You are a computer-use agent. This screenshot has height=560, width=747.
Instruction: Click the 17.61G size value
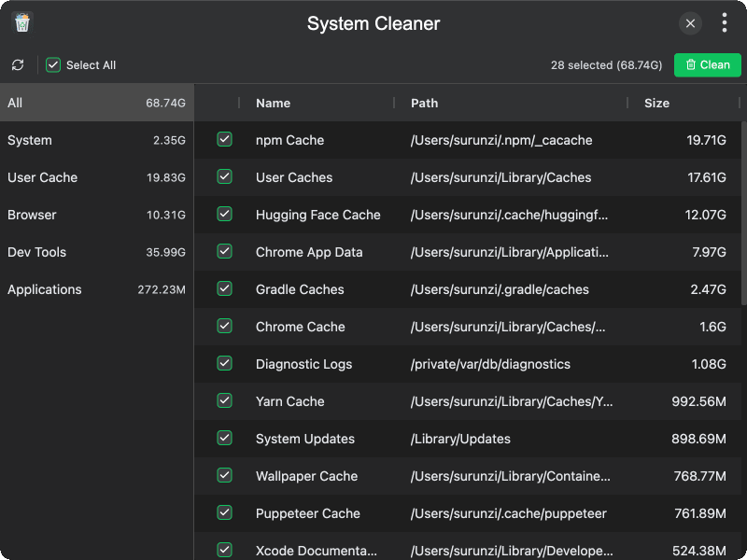(707, 177)
